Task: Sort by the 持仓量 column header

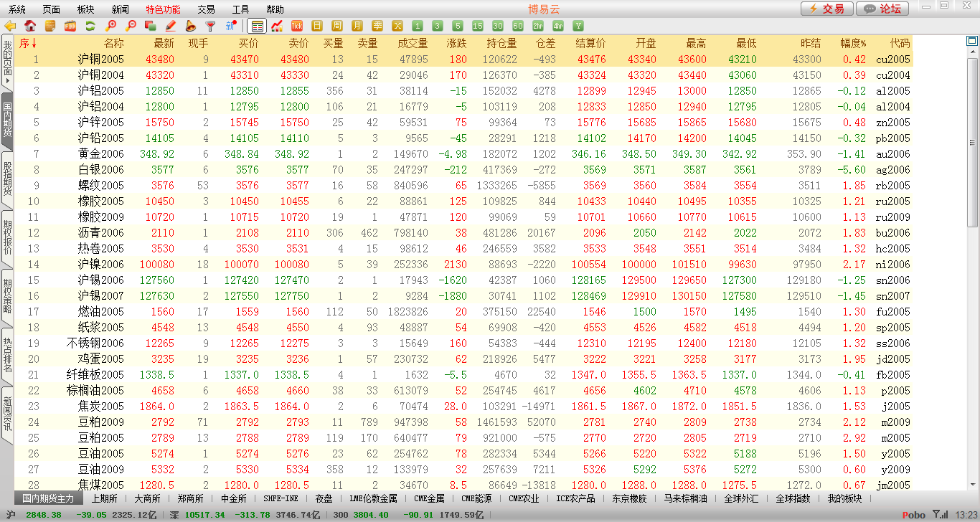Action: (x=501, y=44)
